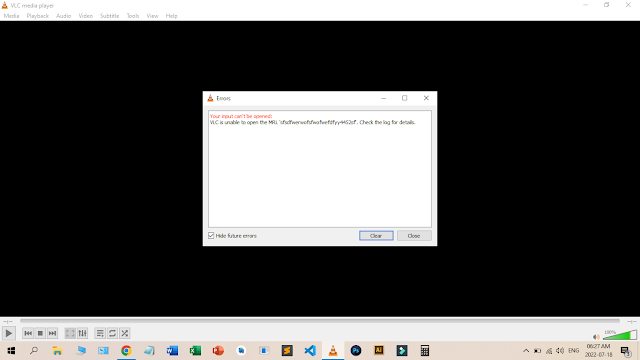Image resolution: width=640 pixels, height=360 pixels.
Task: Open the Video menu
Action: [x=86, y=16]
